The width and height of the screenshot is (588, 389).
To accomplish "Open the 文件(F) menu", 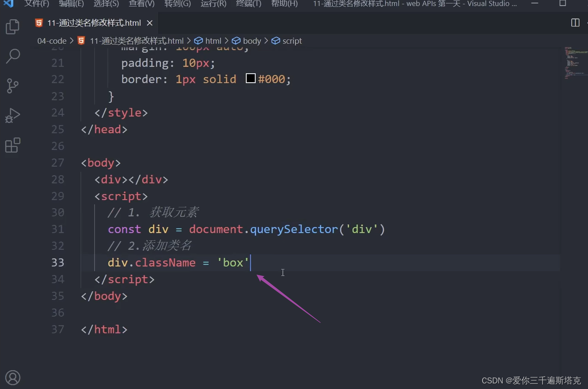I will [36, 4].
